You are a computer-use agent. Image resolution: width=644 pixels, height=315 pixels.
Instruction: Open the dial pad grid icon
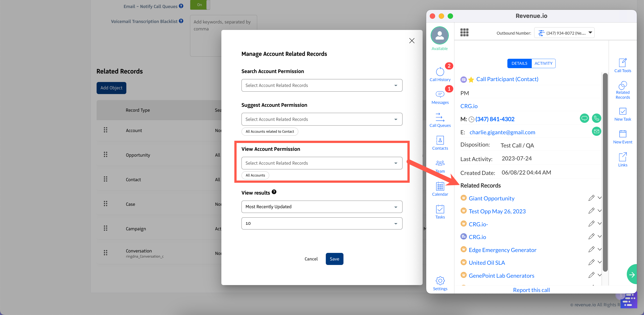pyautogui.click(x=464, y=32)
